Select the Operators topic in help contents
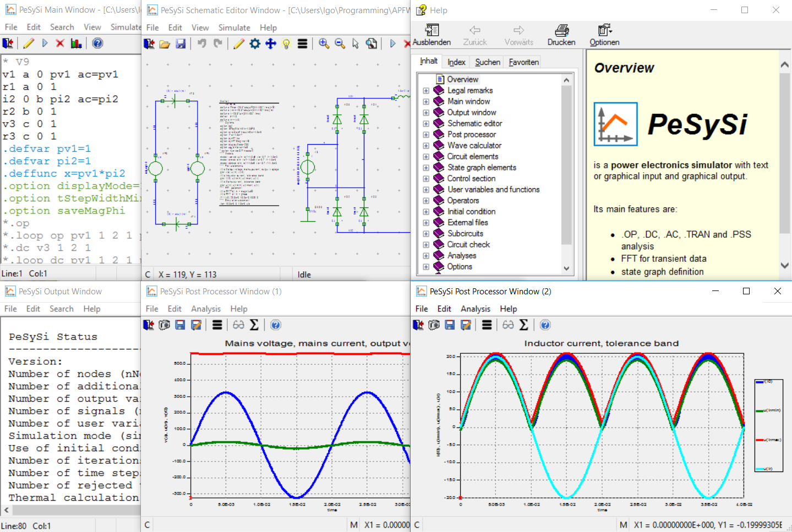The width and height of the screenshot is (792, 532). [463, 200]
